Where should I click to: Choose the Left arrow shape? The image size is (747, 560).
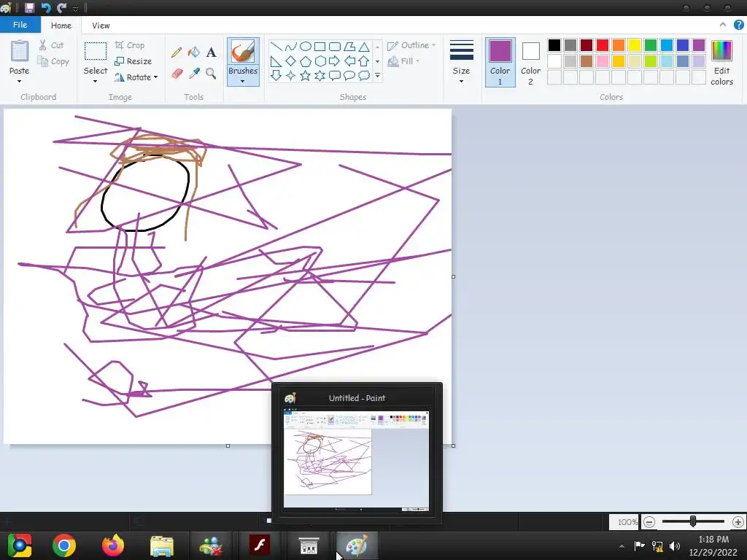click(349, 61)
